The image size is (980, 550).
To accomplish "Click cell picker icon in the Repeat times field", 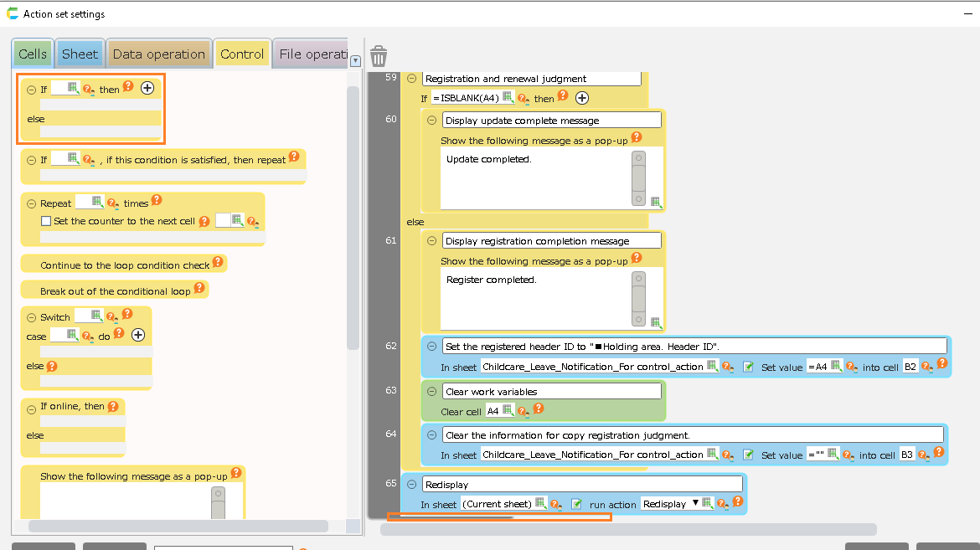I will click(97, 202).
